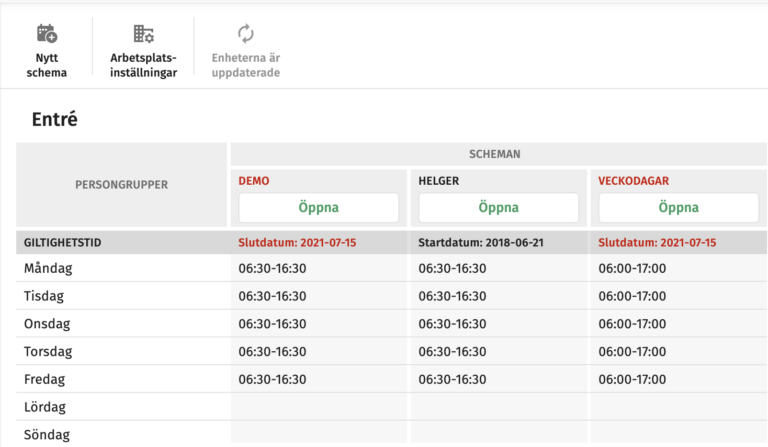Click the Nytt schema calendar icon

point(46,34)
